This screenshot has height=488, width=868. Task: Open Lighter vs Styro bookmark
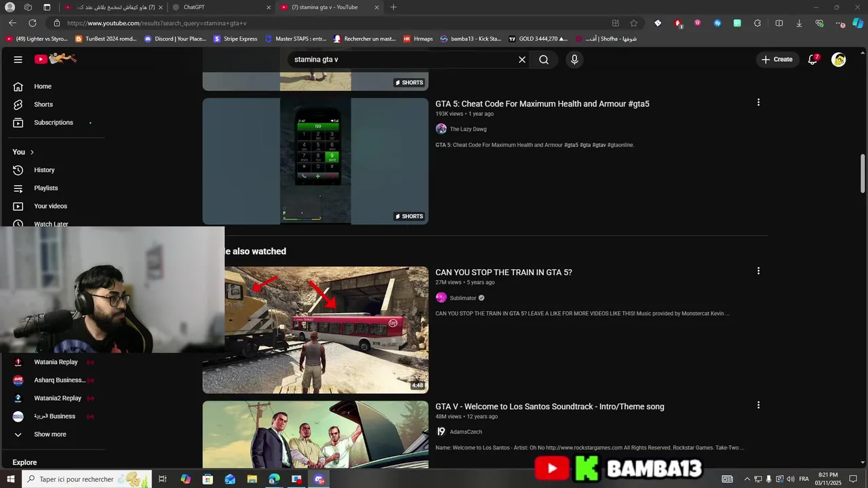(x=37, y=39)
